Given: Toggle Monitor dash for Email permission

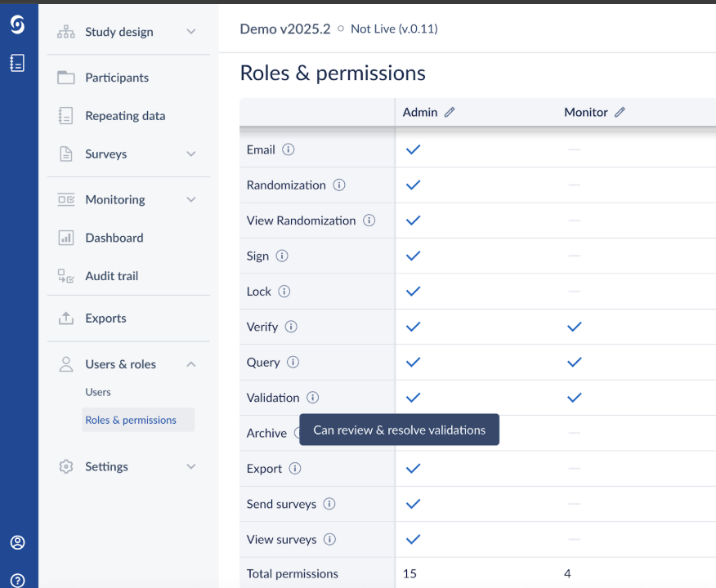Looking at the screenshot, I should point(574,149).
